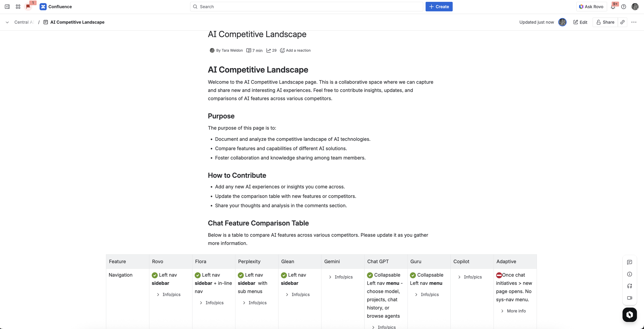Open the help question mark icon
644x329 pixels.
[x=623, y=7]
